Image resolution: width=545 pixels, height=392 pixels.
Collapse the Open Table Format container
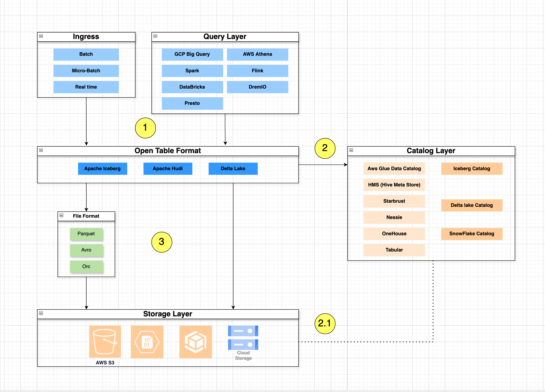pyautogui.click(x=41, y=150)
